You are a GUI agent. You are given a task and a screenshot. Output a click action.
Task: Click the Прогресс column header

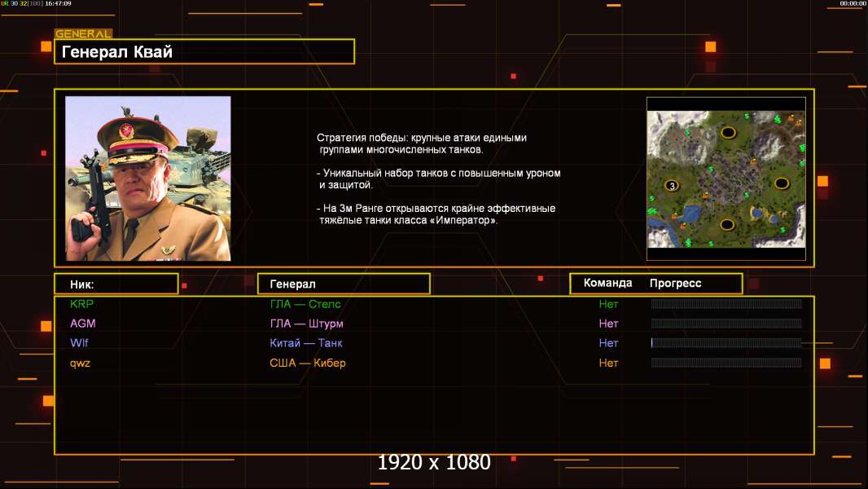point(675,283)
